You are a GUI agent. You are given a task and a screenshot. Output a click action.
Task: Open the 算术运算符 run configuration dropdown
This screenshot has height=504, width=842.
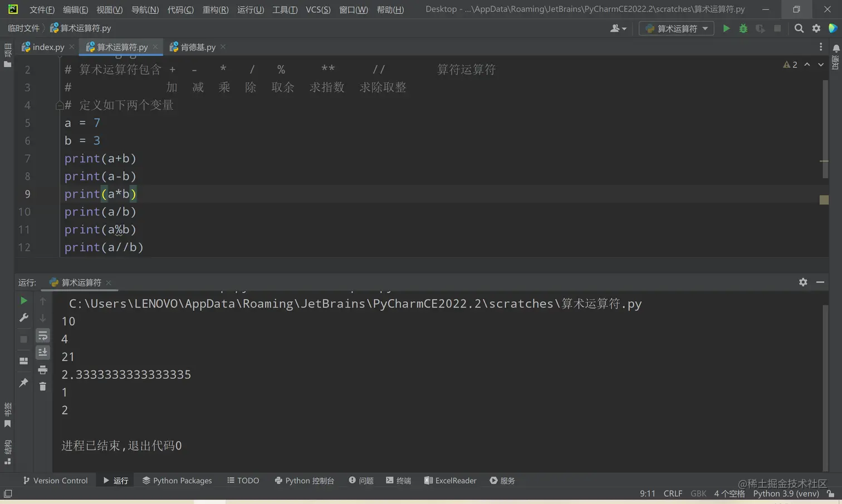point(677,28)
